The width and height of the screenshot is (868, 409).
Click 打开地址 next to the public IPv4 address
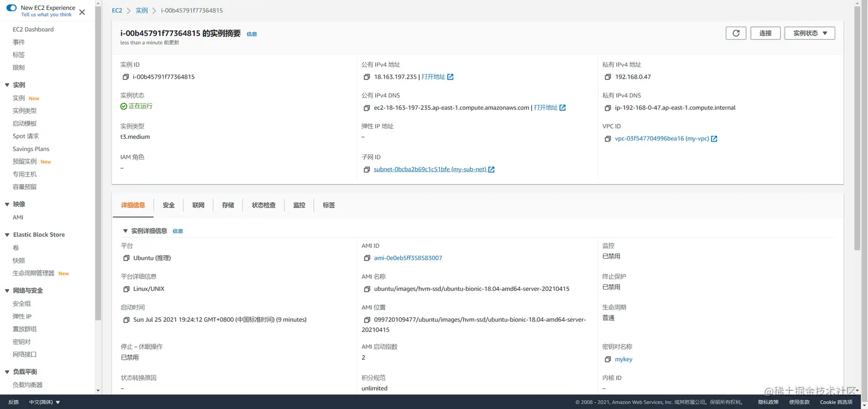click(433, 77)
